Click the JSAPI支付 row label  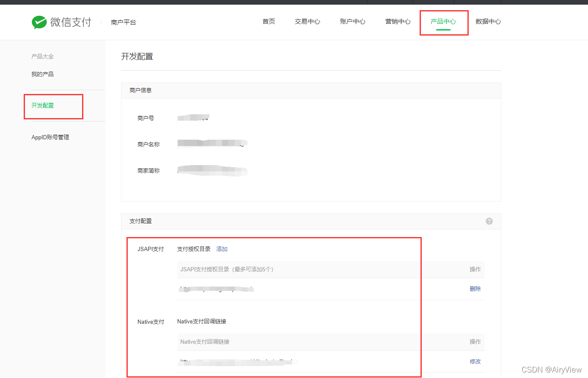point(151,249)
